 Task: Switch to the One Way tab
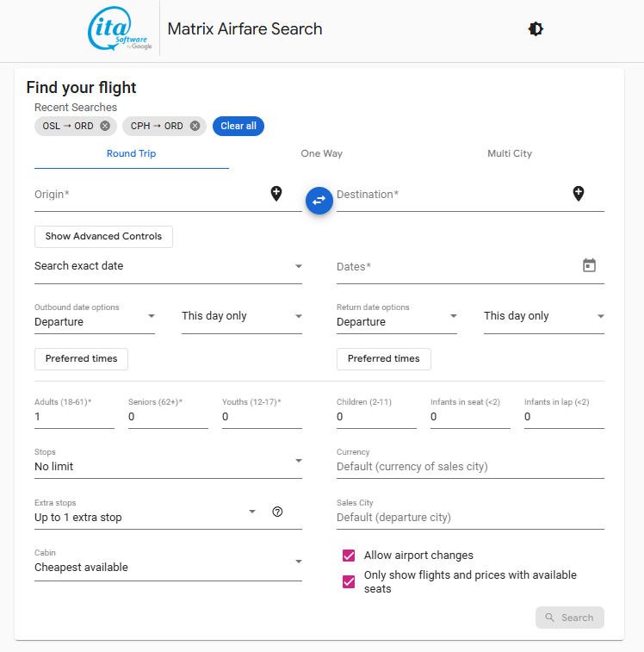[321, 154]
